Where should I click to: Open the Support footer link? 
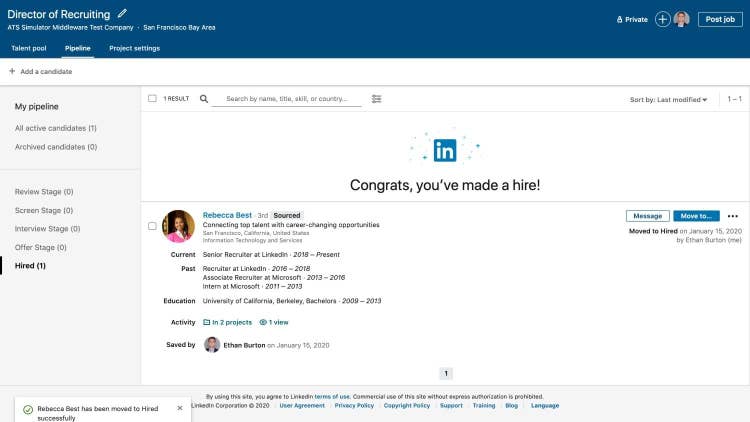pyautogui.click(x=451, y=405)
